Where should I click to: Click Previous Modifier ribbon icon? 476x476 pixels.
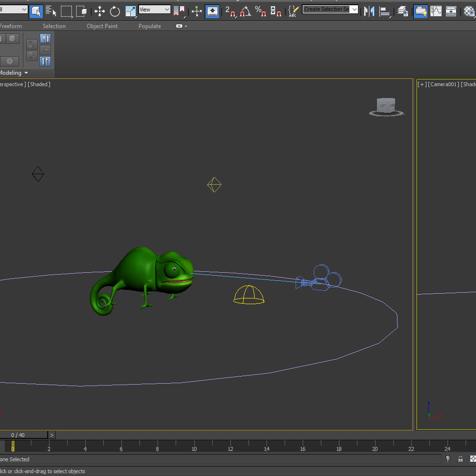(x=31, y=44)
